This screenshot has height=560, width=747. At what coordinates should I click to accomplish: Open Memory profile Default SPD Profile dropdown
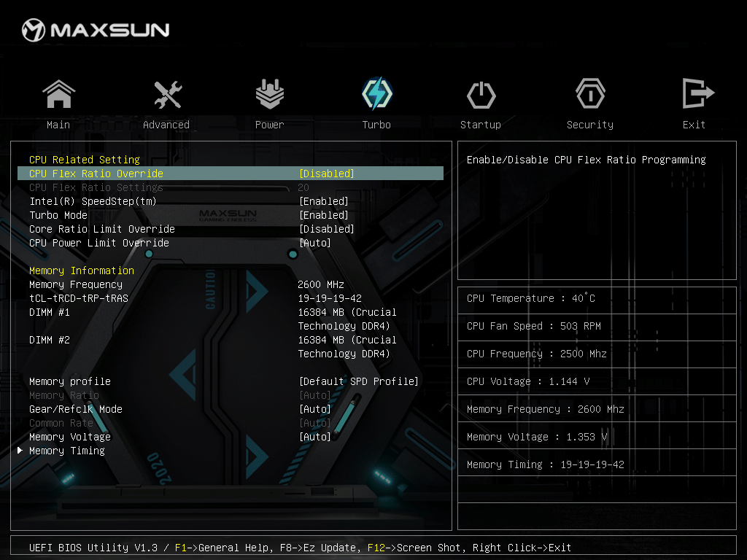coord(359,381)
